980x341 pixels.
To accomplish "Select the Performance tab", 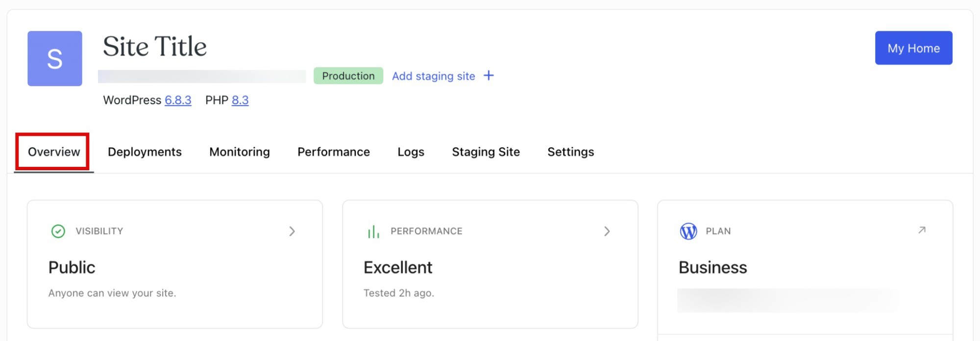I will click(334, 152).
